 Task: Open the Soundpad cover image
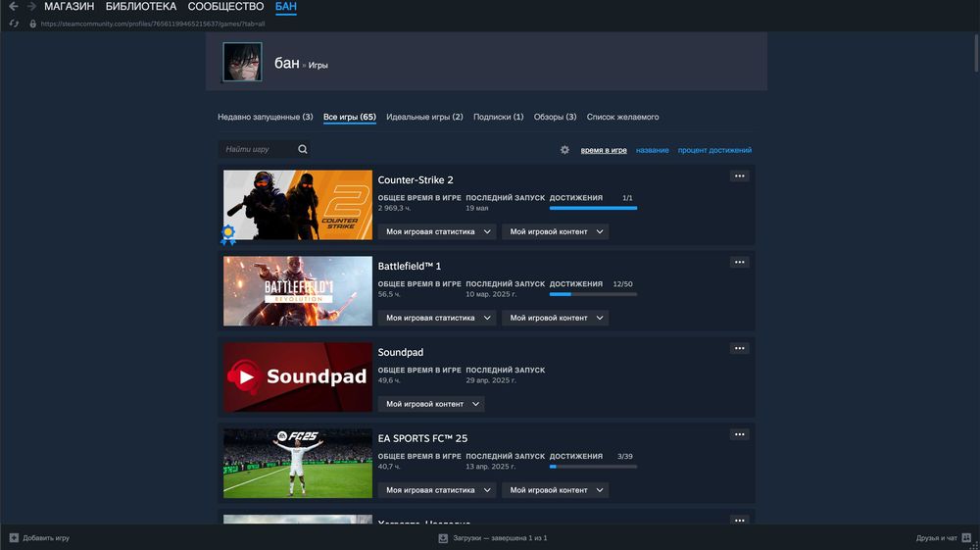tap(298, 377)
